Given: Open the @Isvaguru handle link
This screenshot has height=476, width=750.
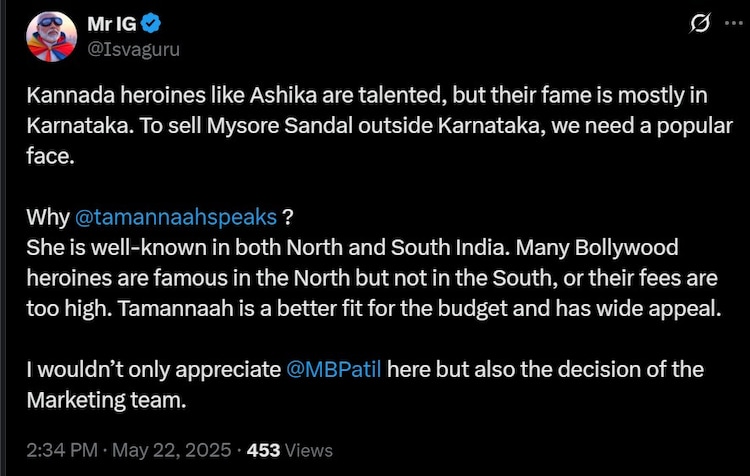Looking at the screenshot, I should click(134, 48).
